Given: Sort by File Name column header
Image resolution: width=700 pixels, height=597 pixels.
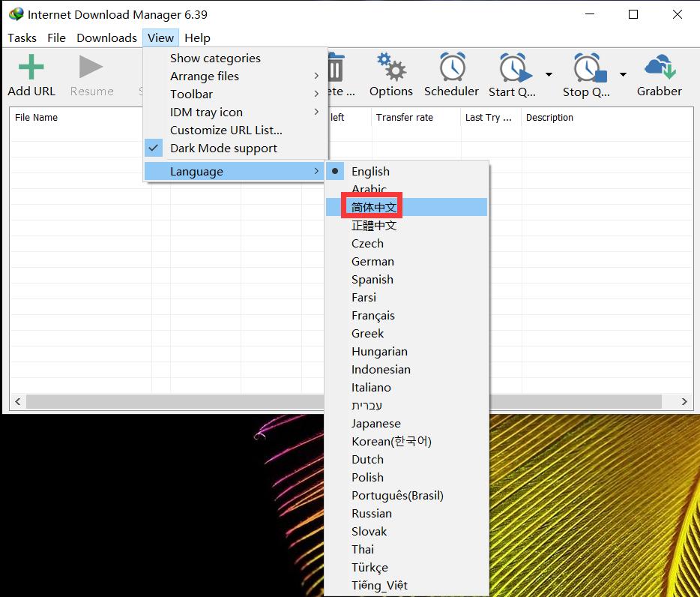Looking at the screenshot, I should point(36,117).
